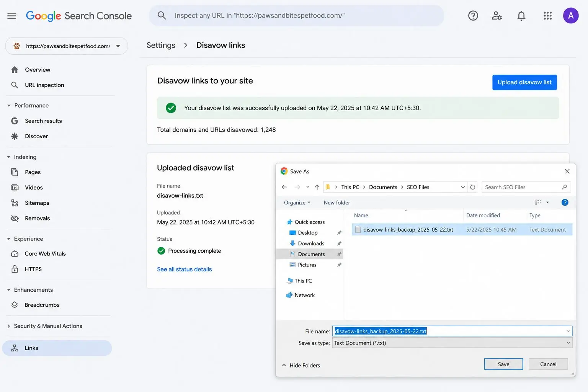
Task: Open the Save as type dropdown
Action: coord(452,343)
